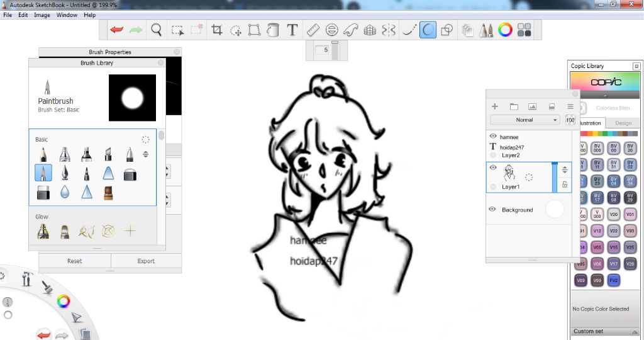Select Copic swatch V12

597,230
